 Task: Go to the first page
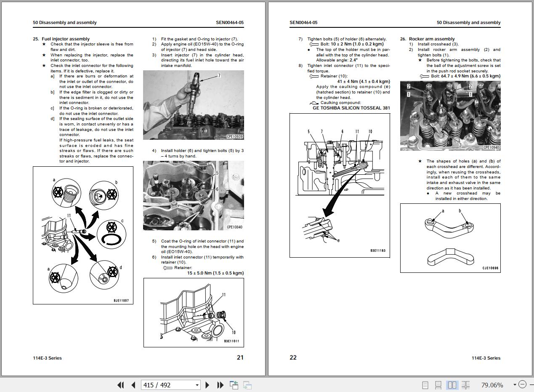pos(120,385)
